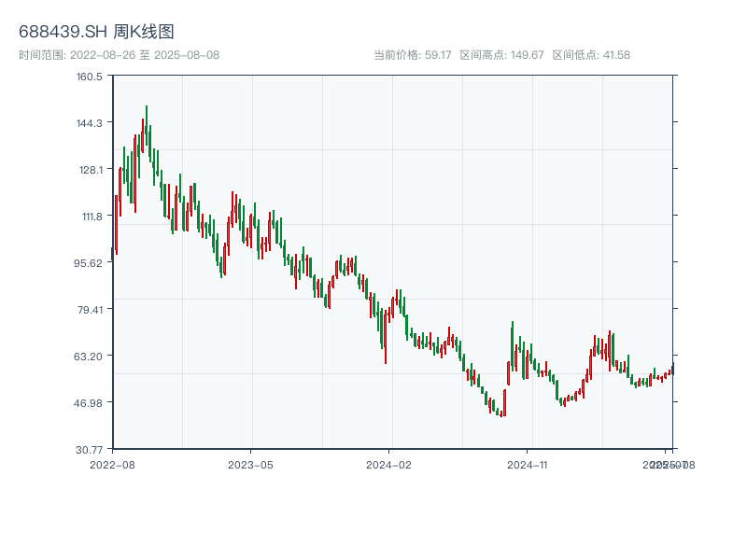Select the 时间范围 date range text
This screenshot has width=747, height=560.
pos(119,55)
